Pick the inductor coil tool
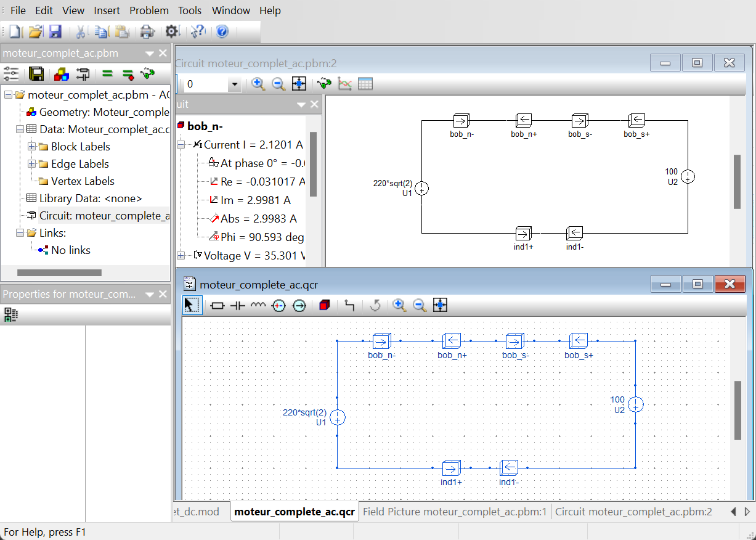Screen dimensions: 756x540 (258, 305)
